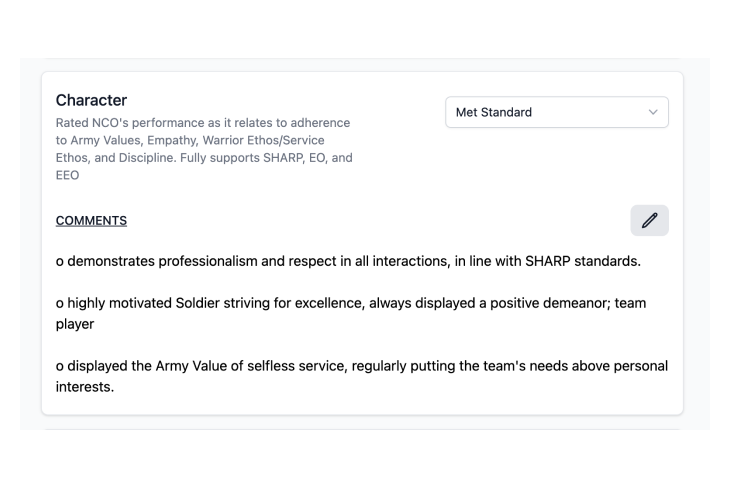The width and height of the screenshot is (732, 488).
Task: Click the word 'interests.' ending third comment
Action: click(x=84, y=387)
